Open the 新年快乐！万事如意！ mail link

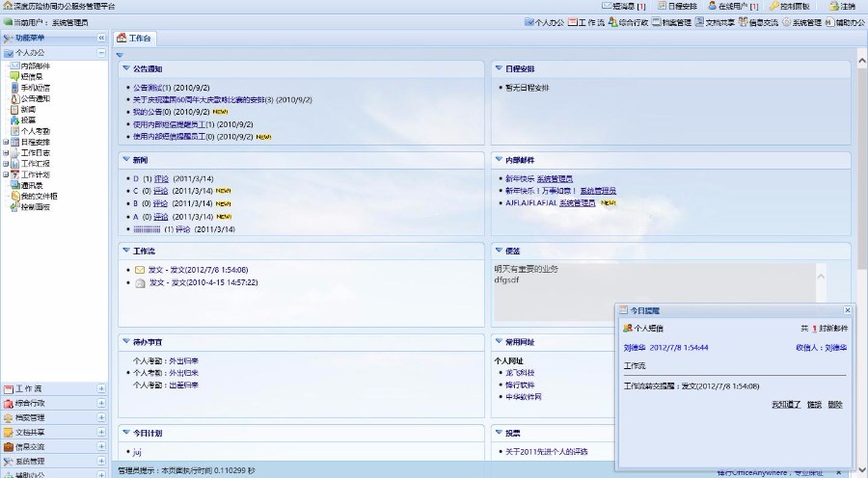[x=541, y=191]
